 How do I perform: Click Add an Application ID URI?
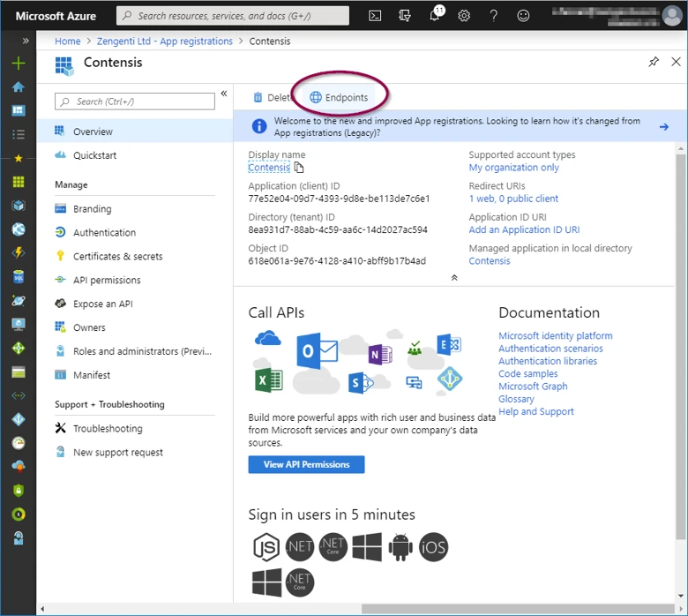click(x=524, y=229)
